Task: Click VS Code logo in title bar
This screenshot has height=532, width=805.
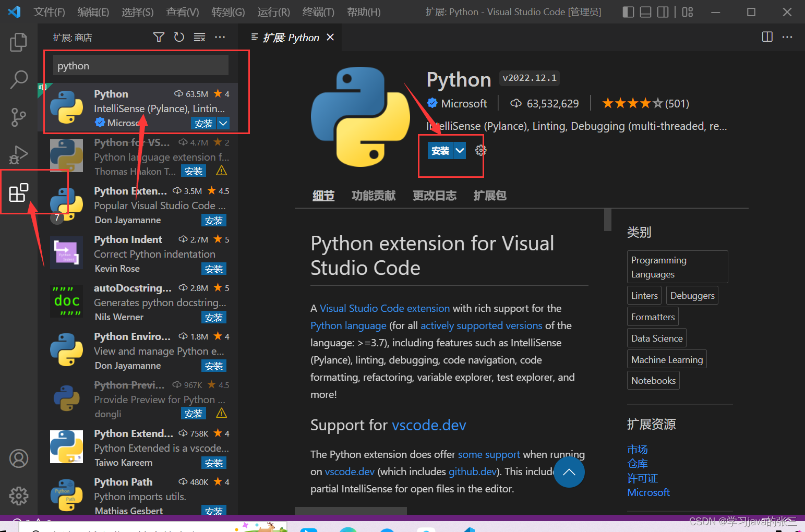Action: click(x=15, y=11)
